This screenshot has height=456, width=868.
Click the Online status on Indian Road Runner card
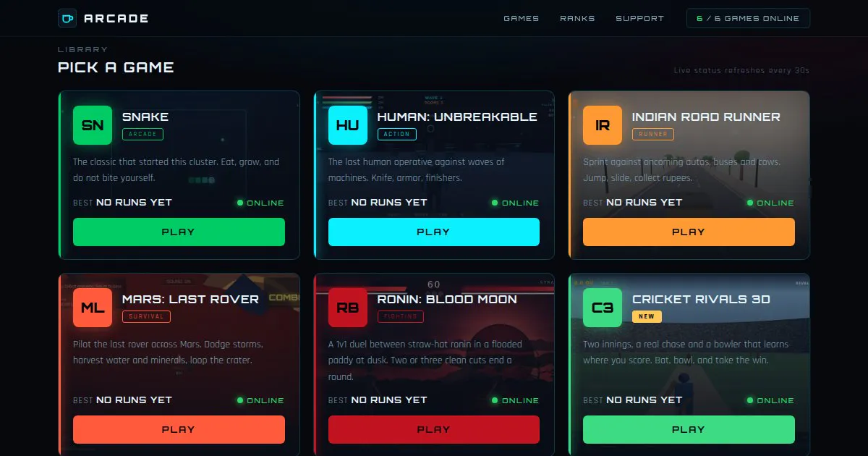(x=770, y=203)
